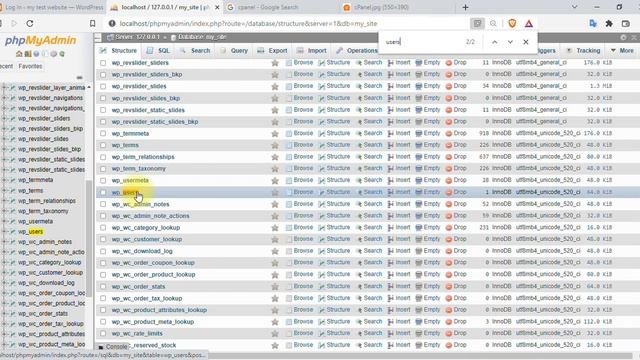The width and height of the screenshot is (640, 360).
Task: Go to next find match arrow
Action: (510, 42)
